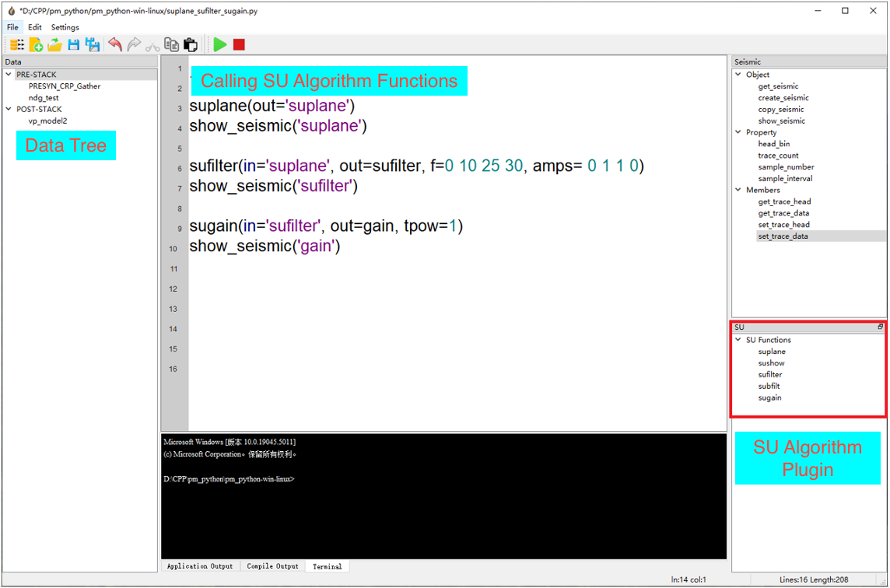
Task: Stop execution with the red square button
Action: tap(239, 44)
